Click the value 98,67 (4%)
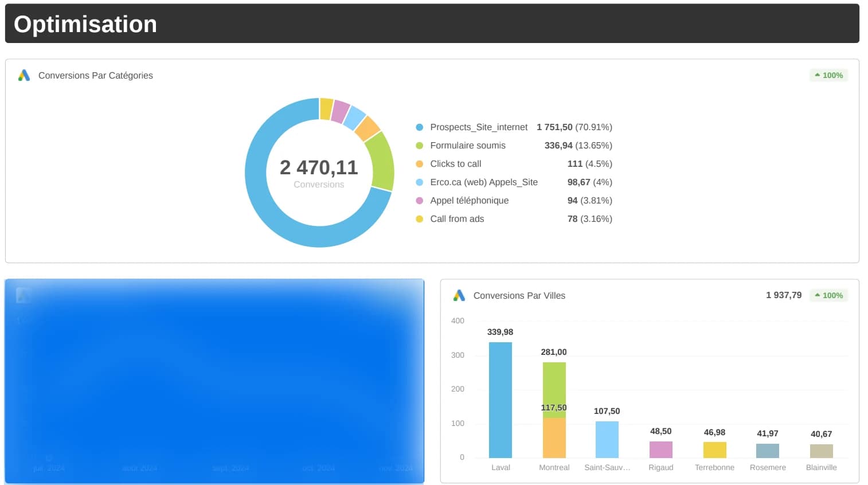Screen dimensions: 868x485 click(590, 182)
